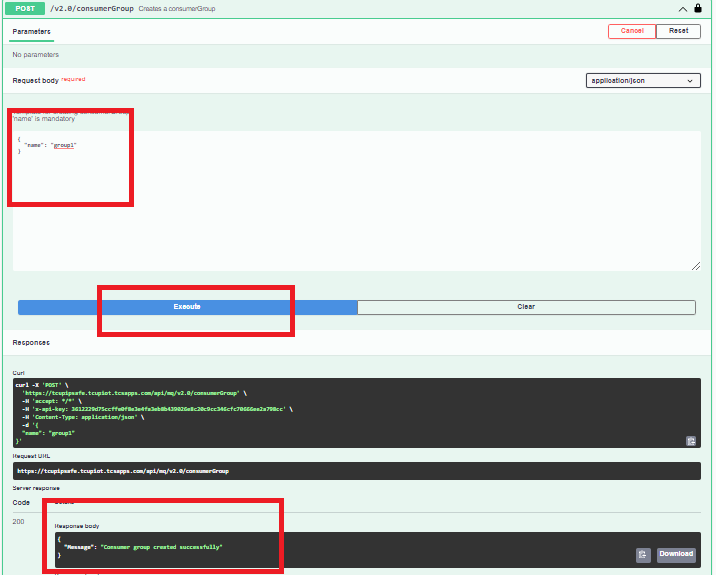Click the POST method badge

(25, 8)
